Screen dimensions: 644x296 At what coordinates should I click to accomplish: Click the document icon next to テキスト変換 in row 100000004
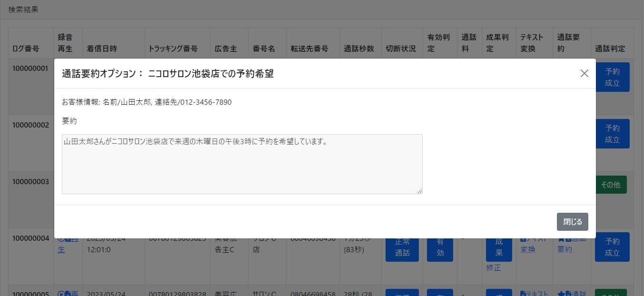[523, 239]
